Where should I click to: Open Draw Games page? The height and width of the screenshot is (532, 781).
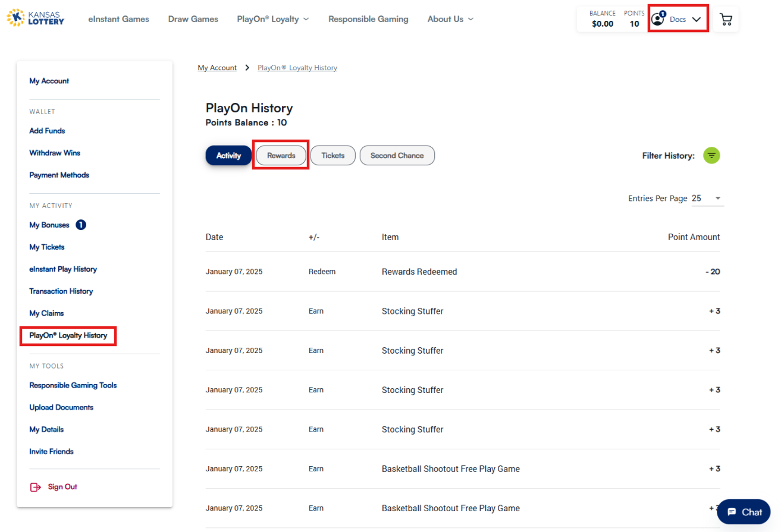pos(193,19)
